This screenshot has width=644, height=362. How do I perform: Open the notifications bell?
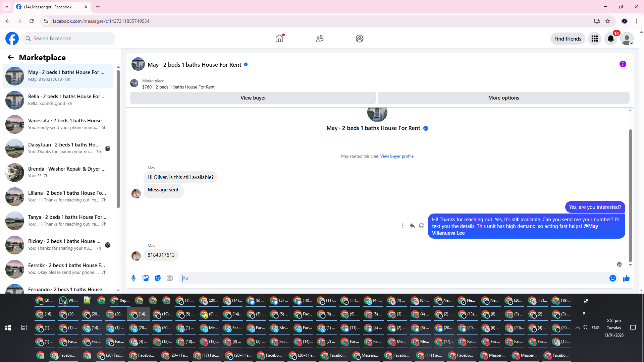[x=611, y=39]
